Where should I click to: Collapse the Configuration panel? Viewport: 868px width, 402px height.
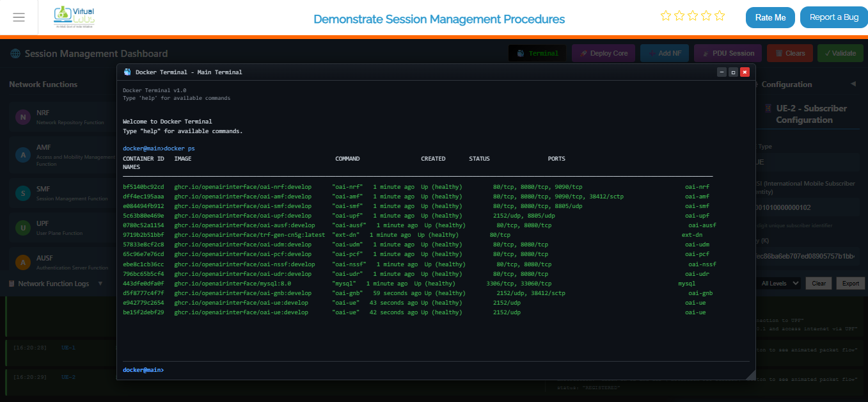click(x=853, y=84)
